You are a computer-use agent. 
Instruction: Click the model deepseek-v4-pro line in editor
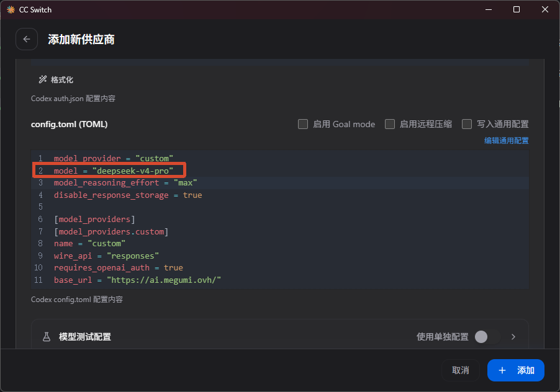[x=113, y=171]
